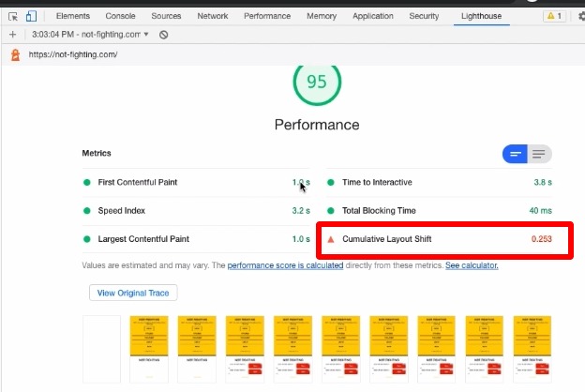Click the Time to Interactive metric
The width and height of the screenshot is (585, 392).
point(439,182)
